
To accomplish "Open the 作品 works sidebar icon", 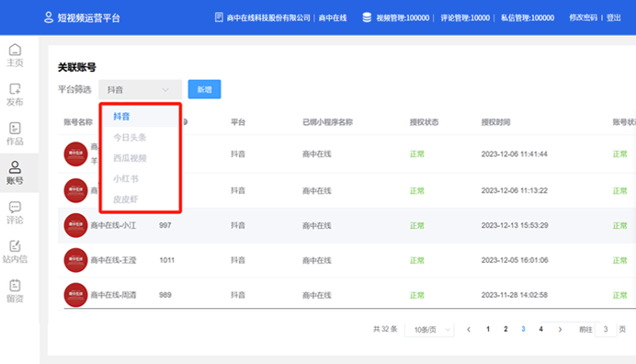I will pos(15,134).
